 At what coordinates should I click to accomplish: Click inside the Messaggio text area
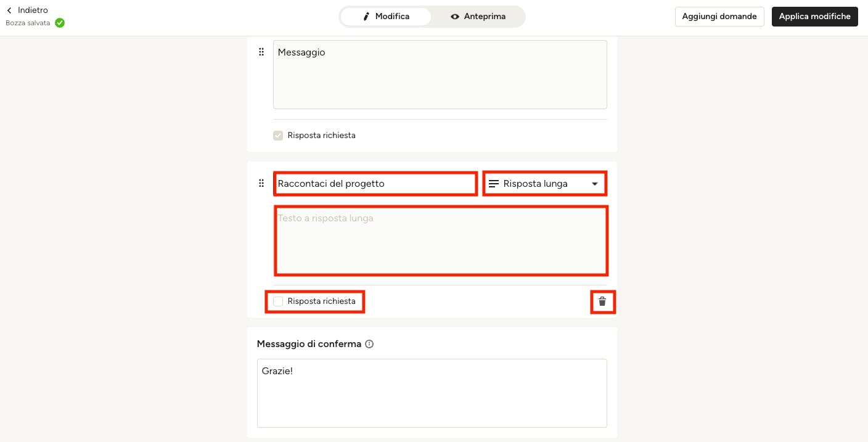tap(440, 75)
